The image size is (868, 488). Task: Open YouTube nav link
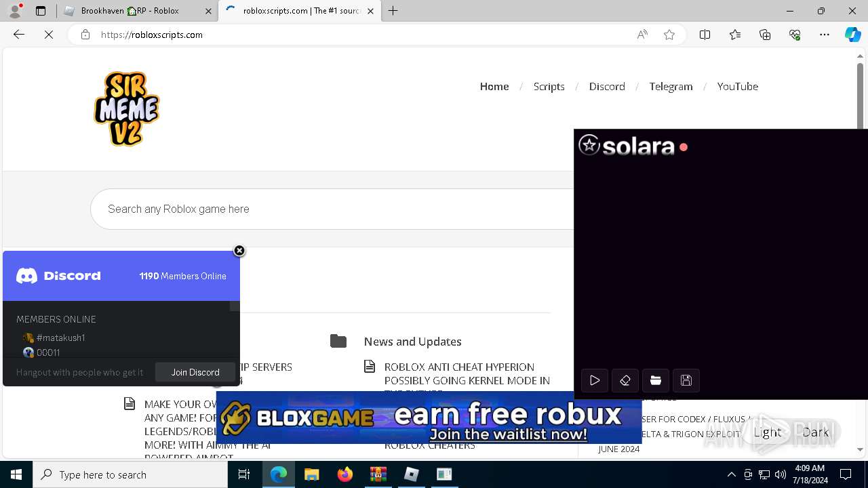[738, 86]
